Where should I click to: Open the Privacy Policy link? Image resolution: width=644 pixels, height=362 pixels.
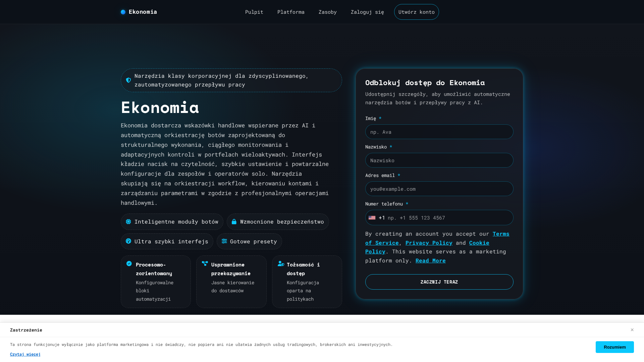pos(429,243)
